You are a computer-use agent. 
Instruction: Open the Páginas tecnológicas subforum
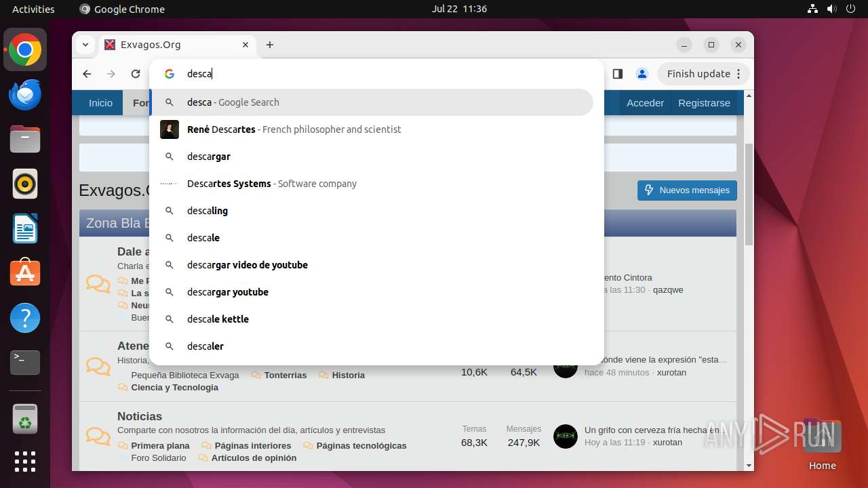point(361,445)
